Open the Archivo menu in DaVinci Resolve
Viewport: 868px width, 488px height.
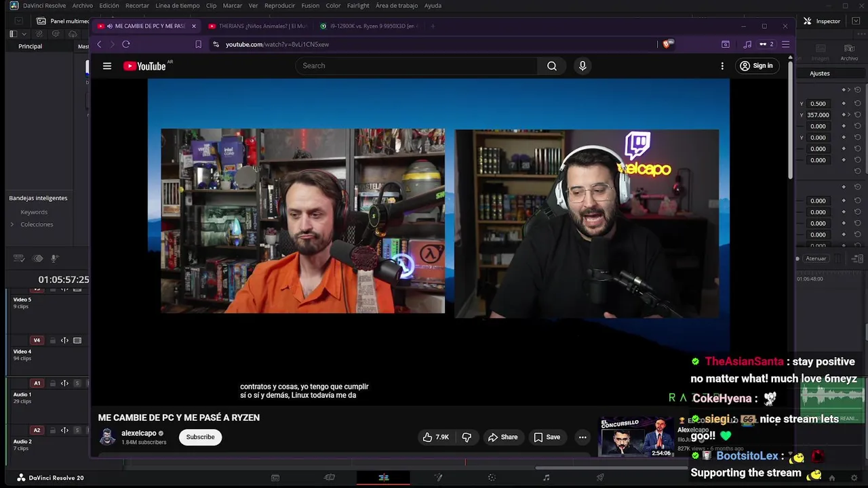click(x=83, y=5)
